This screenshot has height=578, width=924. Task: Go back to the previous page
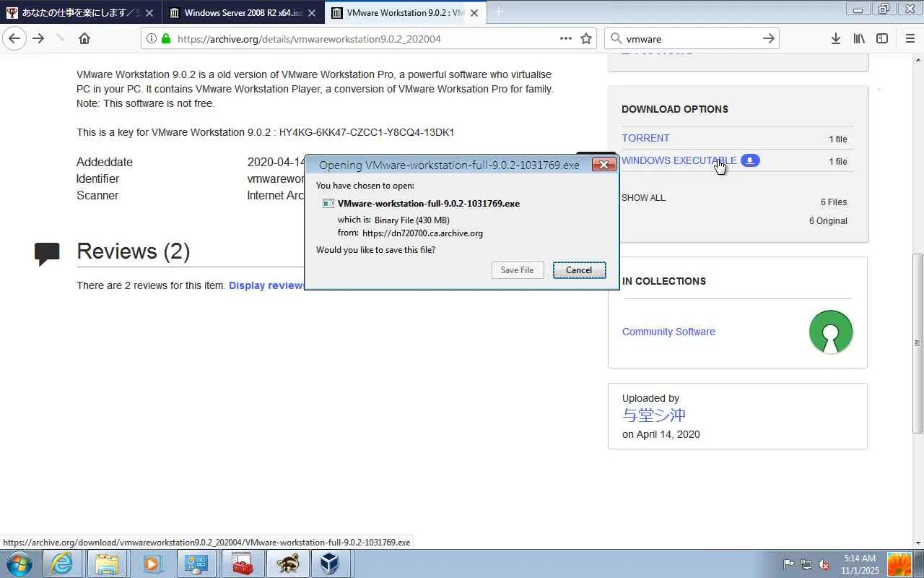14,38
